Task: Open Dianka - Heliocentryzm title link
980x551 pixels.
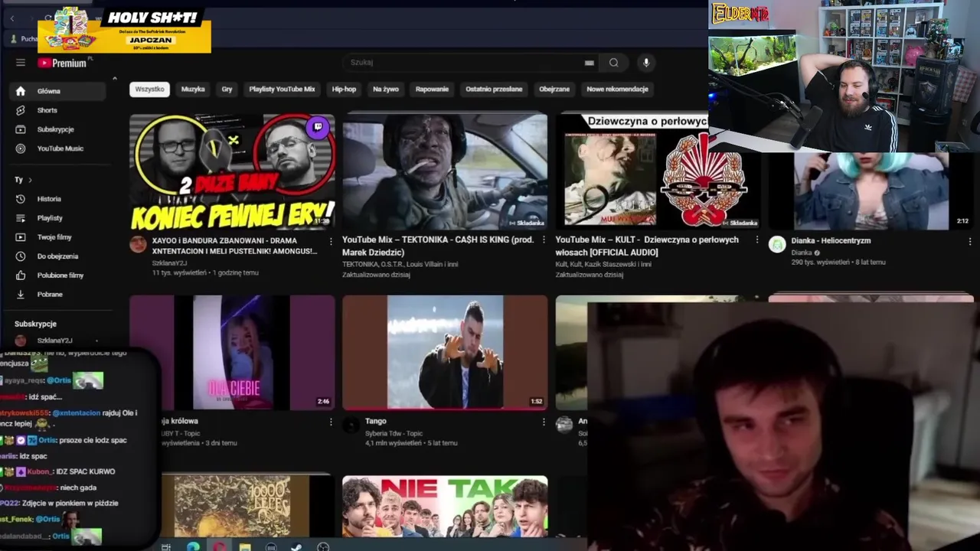Action: (831, 240)
